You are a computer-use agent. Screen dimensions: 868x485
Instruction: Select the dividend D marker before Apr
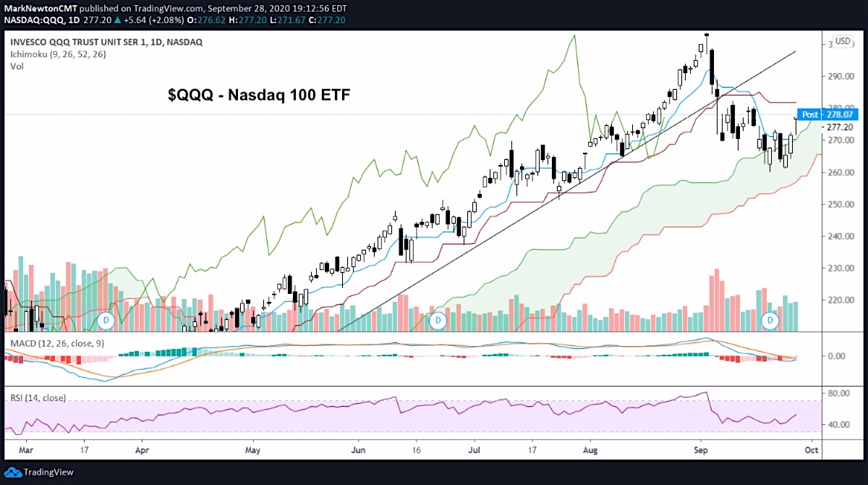point(107,319)
